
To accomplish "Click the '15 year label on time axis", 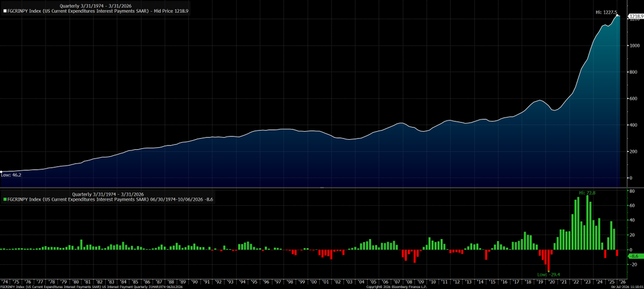I will pyautogui.click(x=493, y=281).
